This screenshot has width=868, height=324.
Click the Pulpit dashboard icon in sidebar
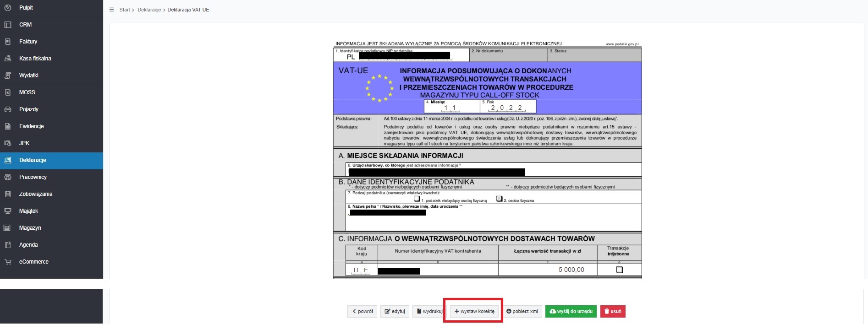pos(8,8)
